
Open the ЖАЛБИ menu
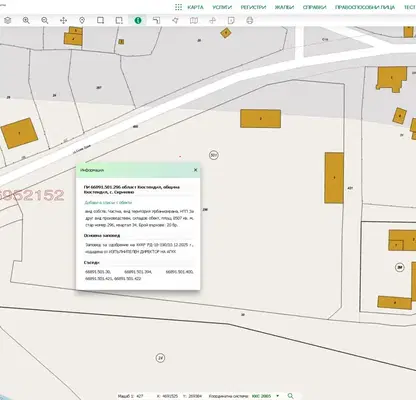point(284,7)
